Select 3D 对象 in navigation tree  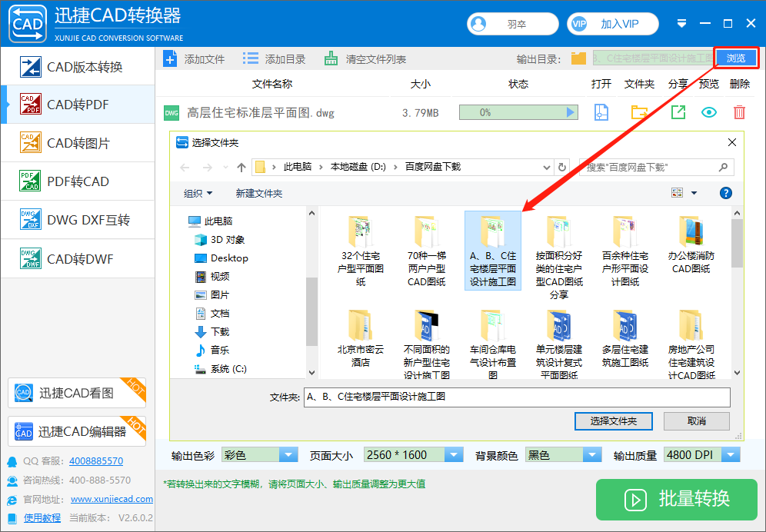pos(220,239)
